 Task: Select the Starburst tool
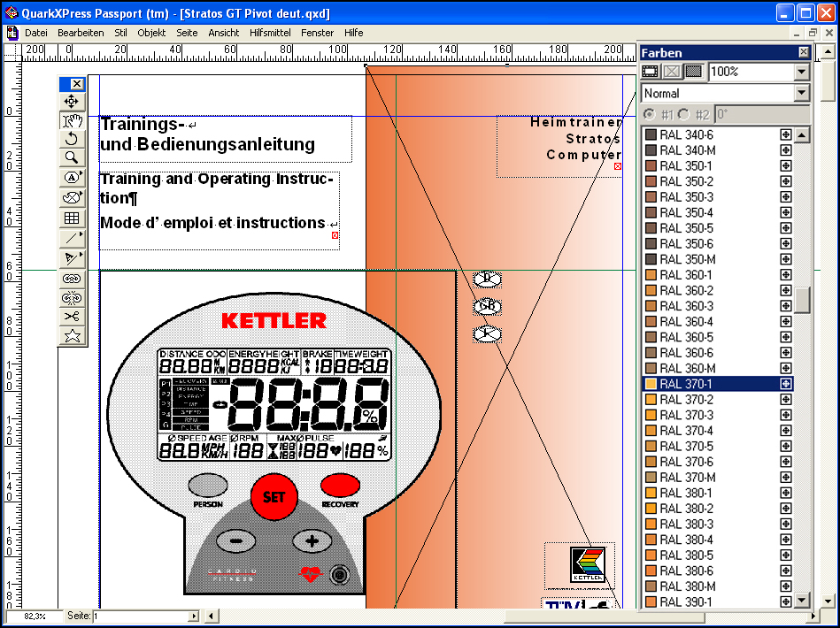pos(72,336)
